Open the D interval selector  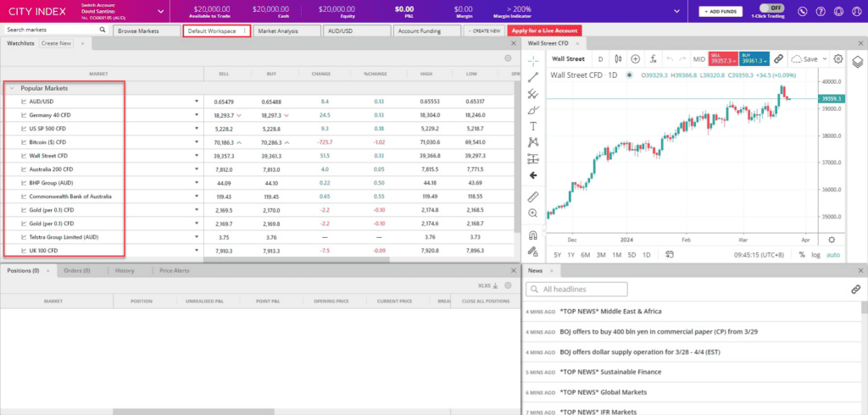click(x=601, y=58)
